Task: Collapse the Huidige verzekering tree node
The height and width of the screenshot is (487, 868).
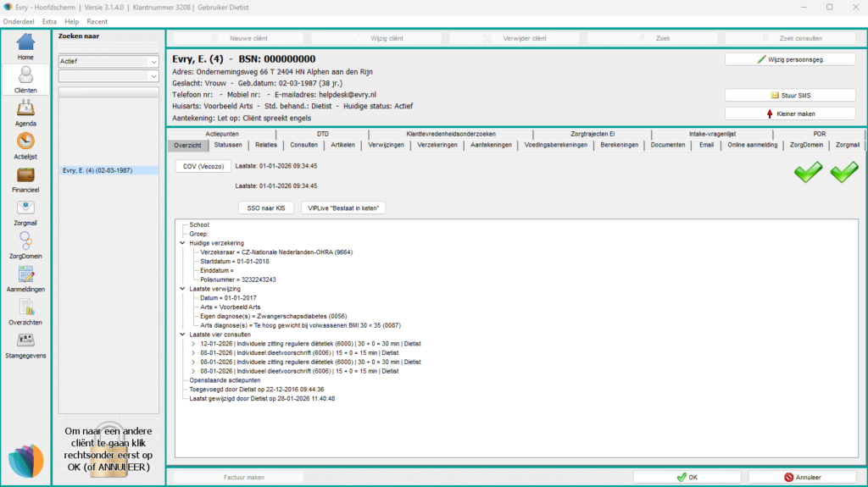Action: coord(183,243)
